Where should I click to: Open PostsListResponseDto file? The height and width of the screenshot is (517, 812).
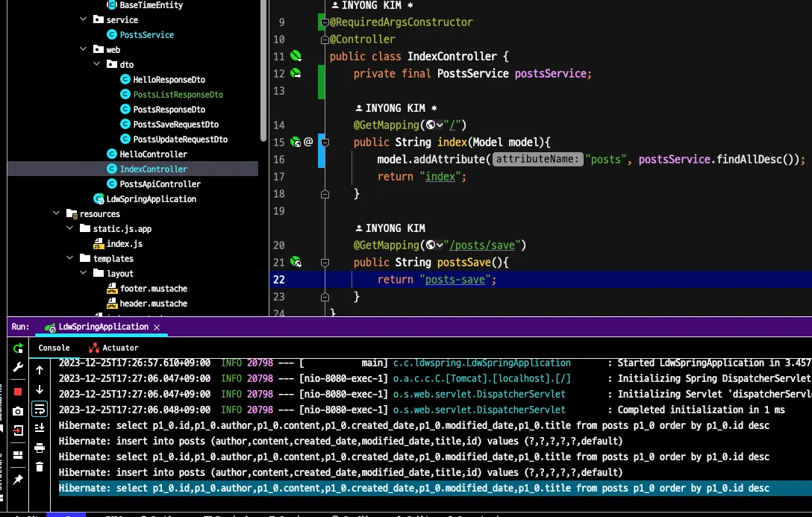point(178,94)
